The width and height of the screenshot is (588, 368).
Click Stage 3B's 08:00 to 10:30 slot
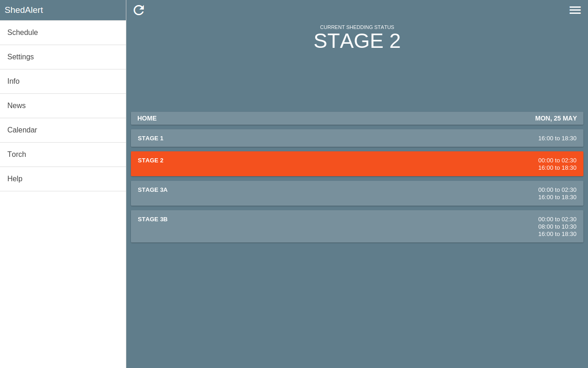[557, 226]
